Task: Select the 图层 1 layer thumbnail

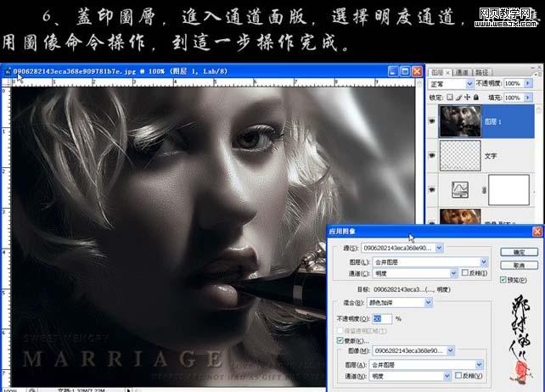Action: [460, 121]
